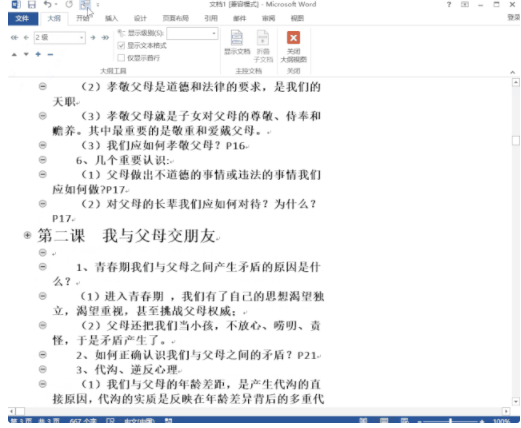
Task: Click the text 6、几个重要认识
Action: point(122,161)
